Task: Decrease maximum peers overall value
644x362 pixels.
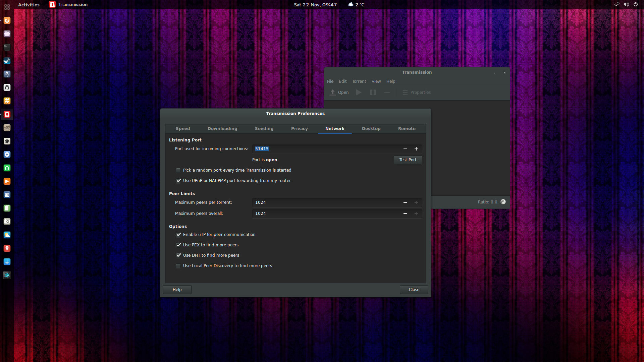Action: point(405,214)
